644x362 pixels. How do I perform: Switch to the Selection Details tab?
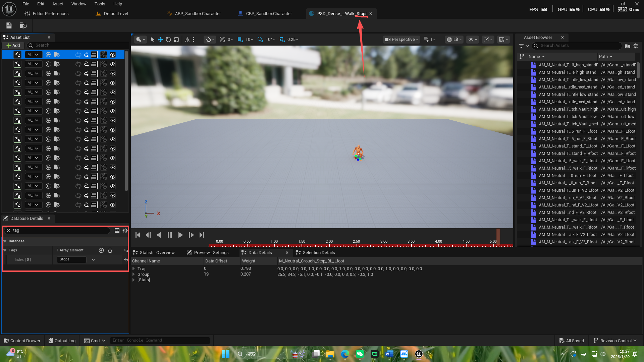click(318, 252)
